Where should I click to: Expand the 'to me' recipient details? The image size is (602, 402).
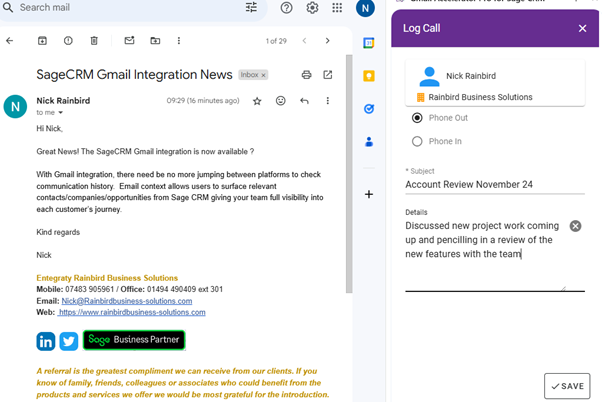60,112
